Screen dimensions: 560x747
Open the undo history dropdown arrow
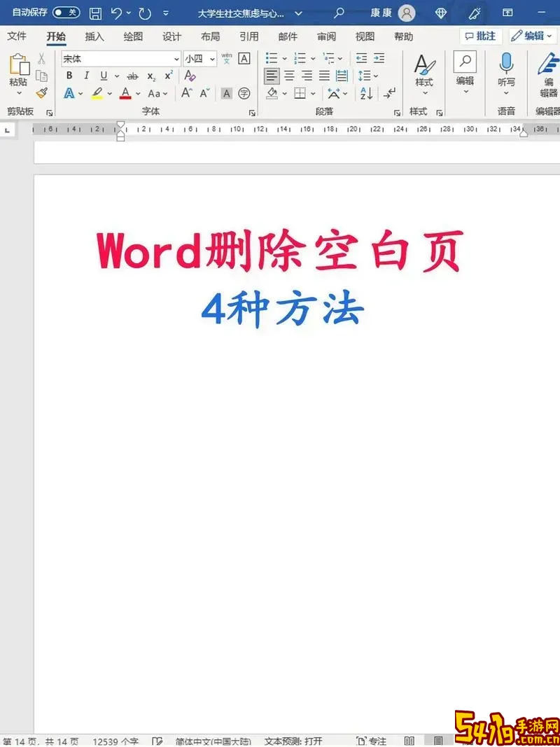pos(129,13)
